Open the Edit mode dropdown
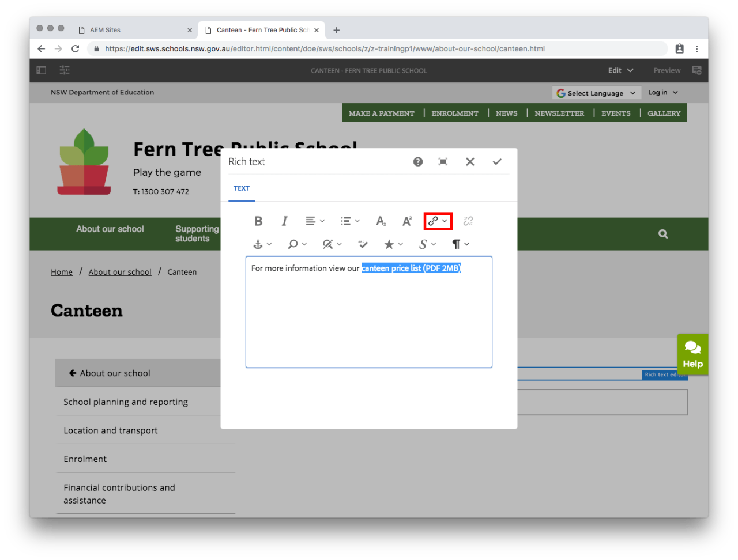Image resolution: width=738 pixels, height=560 pixels. [621, 70]
